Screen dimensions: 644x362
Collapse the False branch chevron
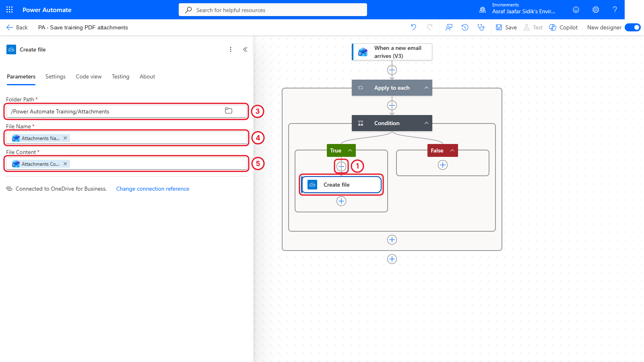(x=452, y=150)
